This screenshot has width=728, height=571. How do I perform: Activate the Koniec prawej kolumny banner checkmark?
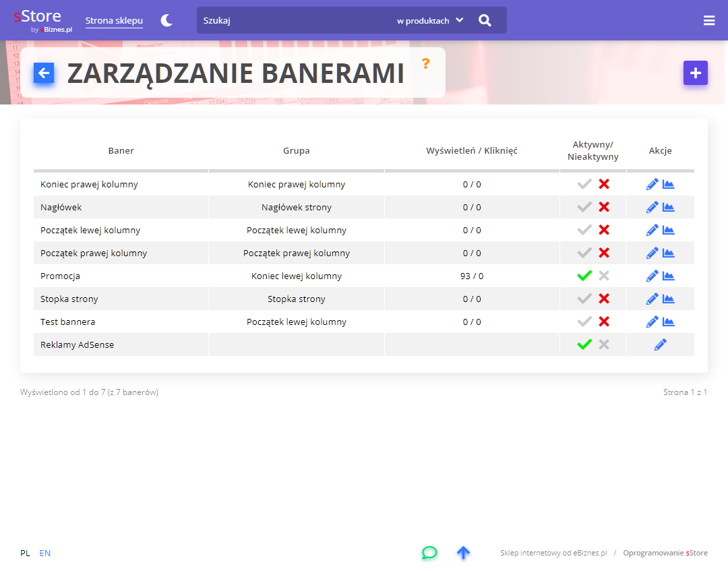coord(584,184)
